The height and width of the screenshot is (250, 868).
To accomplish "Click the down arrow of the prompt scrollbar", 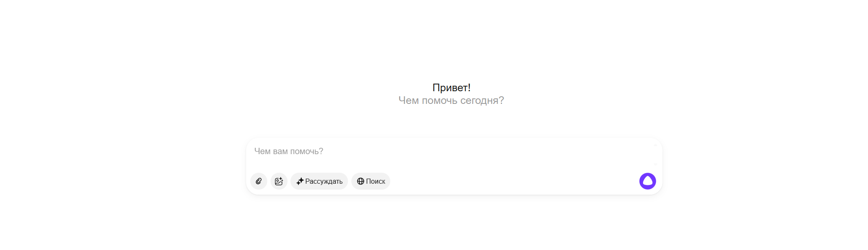I will tap(655, 164).
